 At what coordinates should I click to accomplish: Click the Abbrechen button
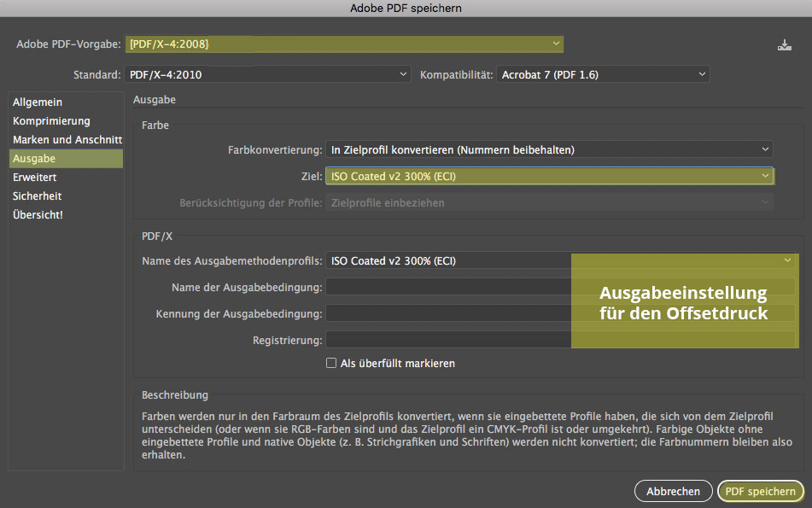coord(673,491)
